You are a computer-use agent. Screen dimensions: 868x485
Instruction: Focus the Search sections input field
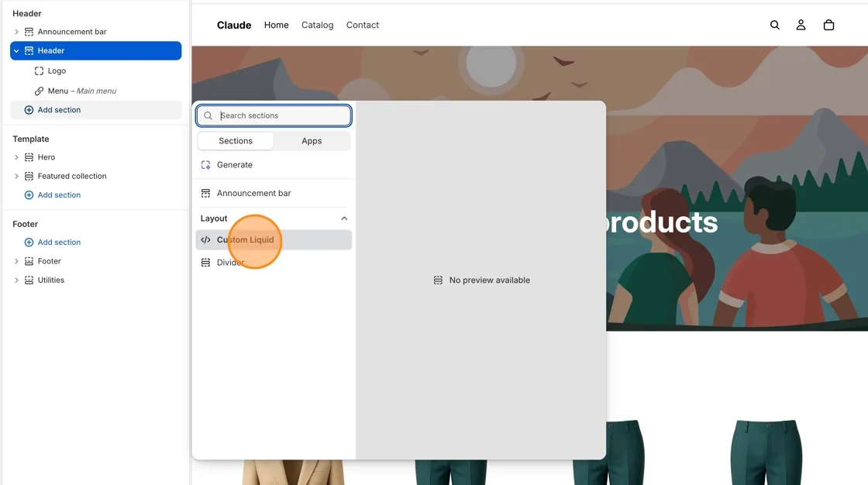274,115
